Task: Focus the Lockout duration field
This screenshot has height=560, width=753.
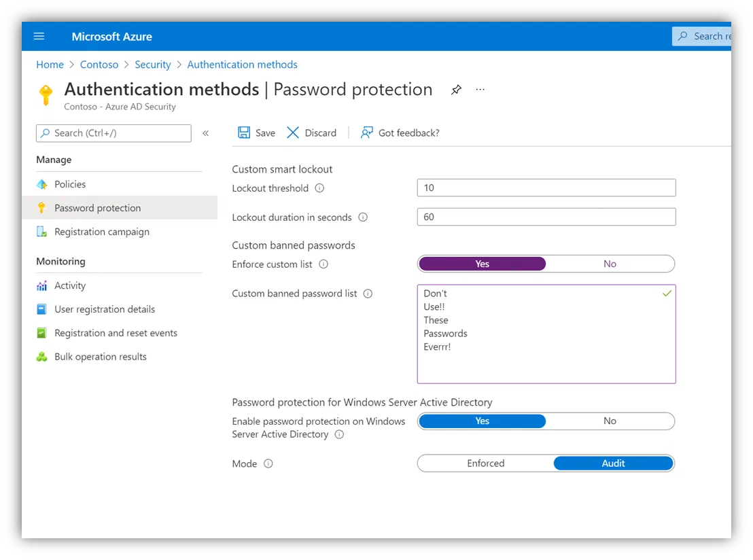Action: tap(546, 217)
